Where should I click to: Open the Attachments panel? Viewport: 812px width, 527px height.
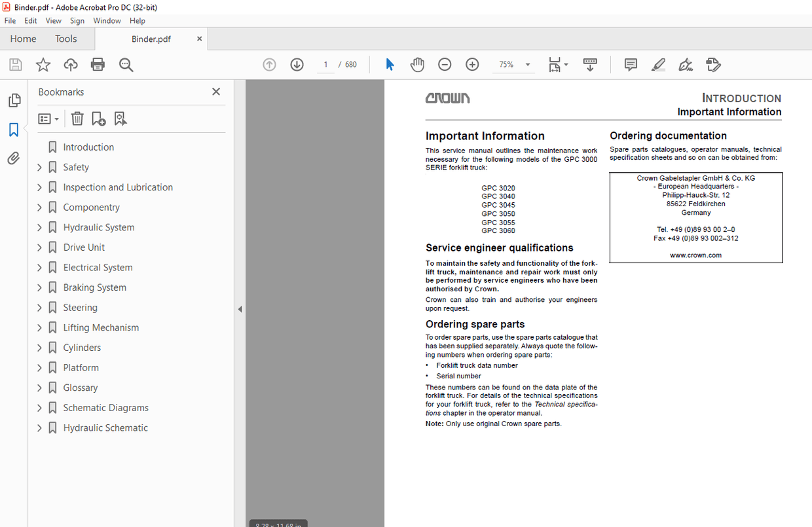coord(14,157)
